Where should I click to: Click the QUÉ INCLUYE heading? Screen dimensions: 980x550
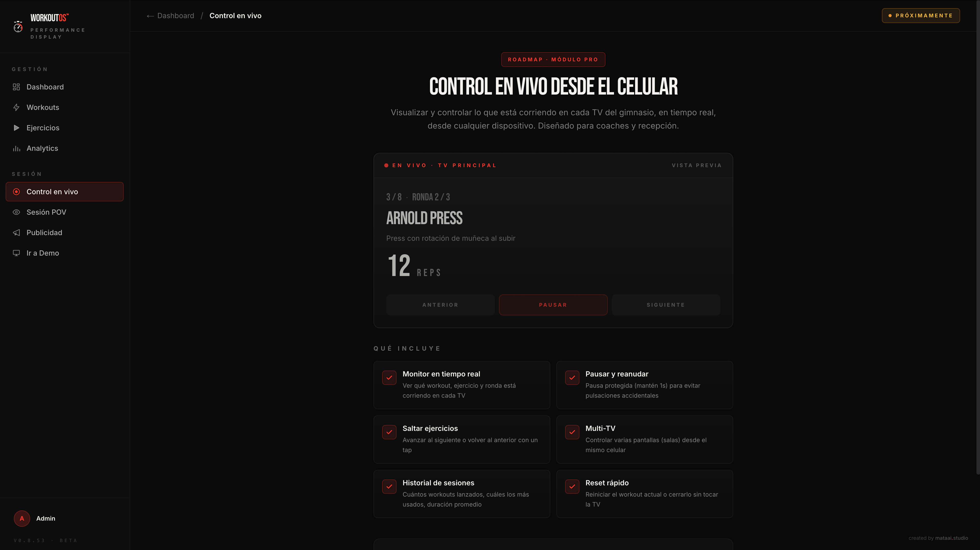coord(407,348)
